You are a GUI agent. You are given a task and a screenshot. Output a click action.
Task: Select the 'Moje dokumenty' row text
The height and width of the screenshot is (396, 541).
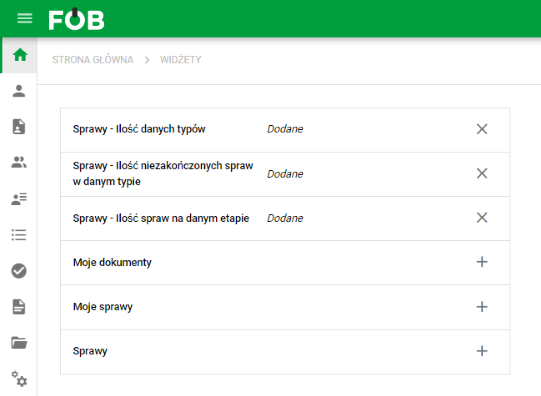112,263
